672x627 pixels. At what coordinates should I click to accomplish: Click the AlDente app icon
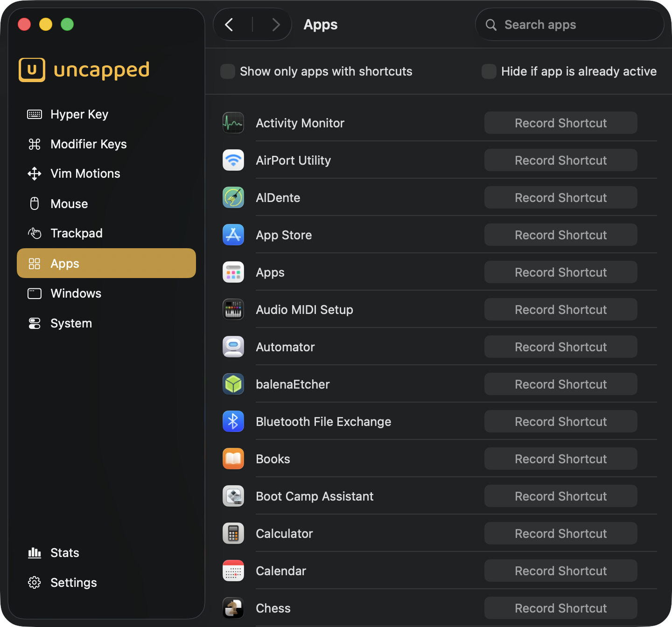(233, 197)
